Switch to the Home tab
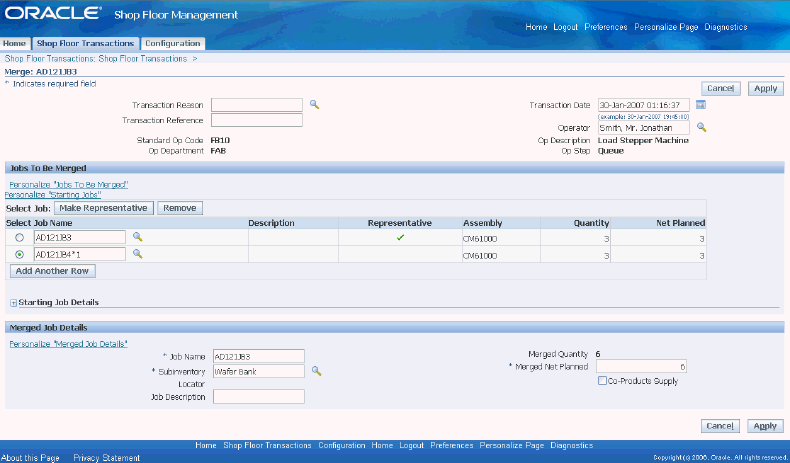This screenshot has height=463, width=790. click(15, 43)
